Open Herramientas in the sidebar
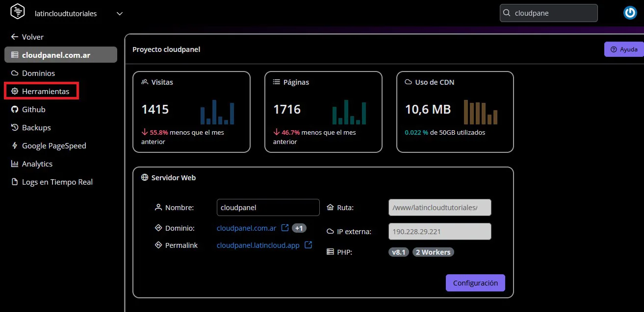 [x=45, y=91]
